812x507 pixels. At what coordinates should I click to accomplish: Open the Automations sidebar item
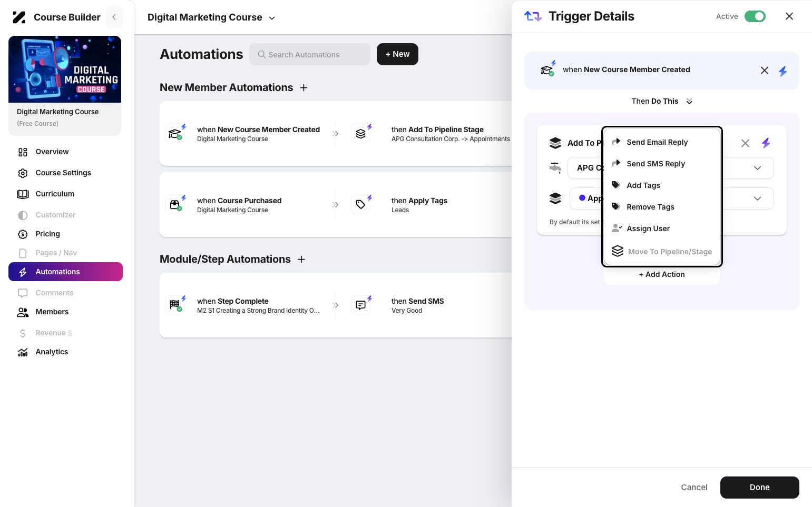(65, 272)
